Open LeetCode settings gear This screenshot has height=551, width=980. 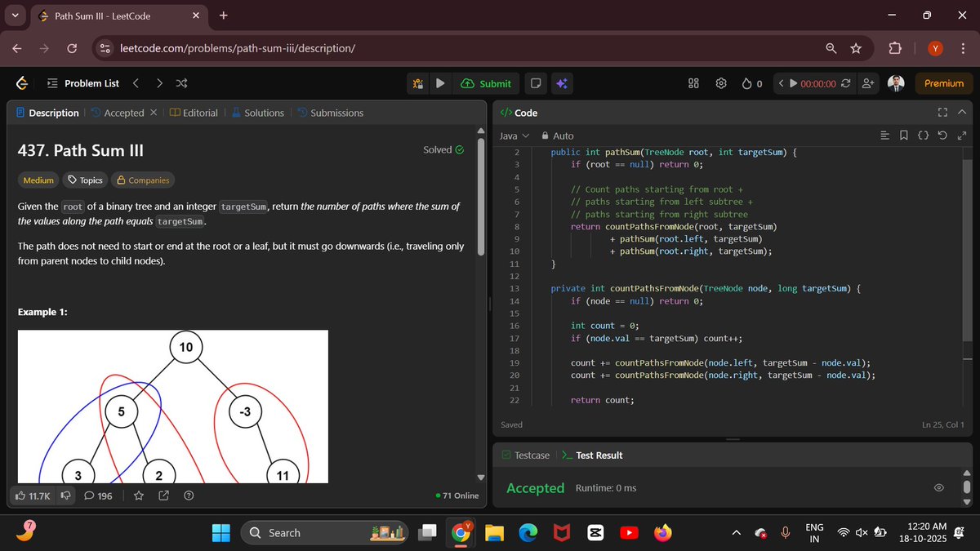pos(721,83)
